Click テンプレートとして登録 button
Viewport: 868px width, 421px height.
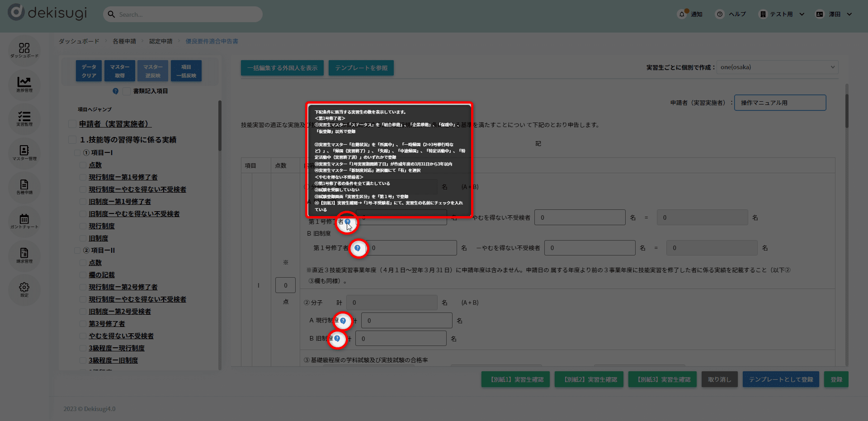coord(781,379)
